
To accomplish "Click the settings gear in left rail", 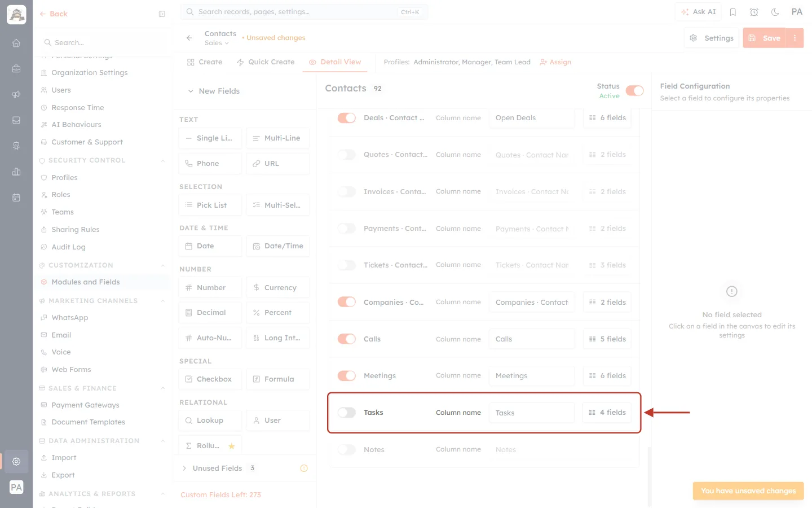I will coord(16,462).
